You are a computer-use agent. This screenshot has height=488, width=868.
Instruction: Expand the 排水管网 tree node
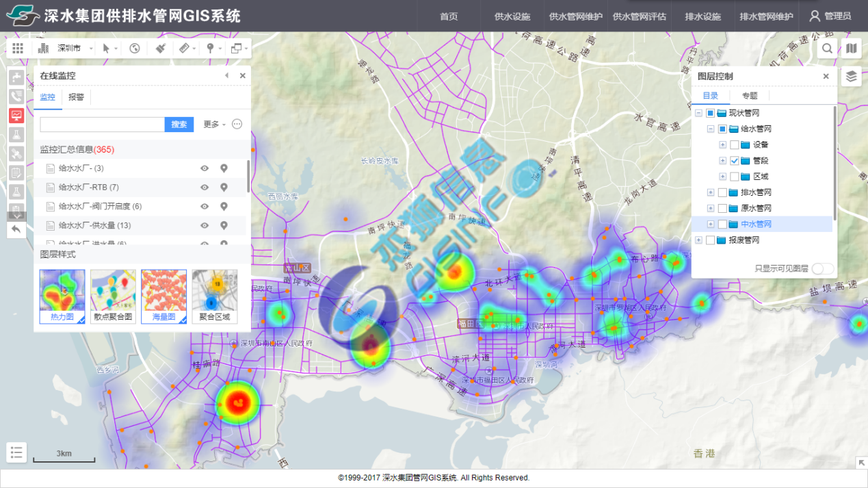pos(711,192)
